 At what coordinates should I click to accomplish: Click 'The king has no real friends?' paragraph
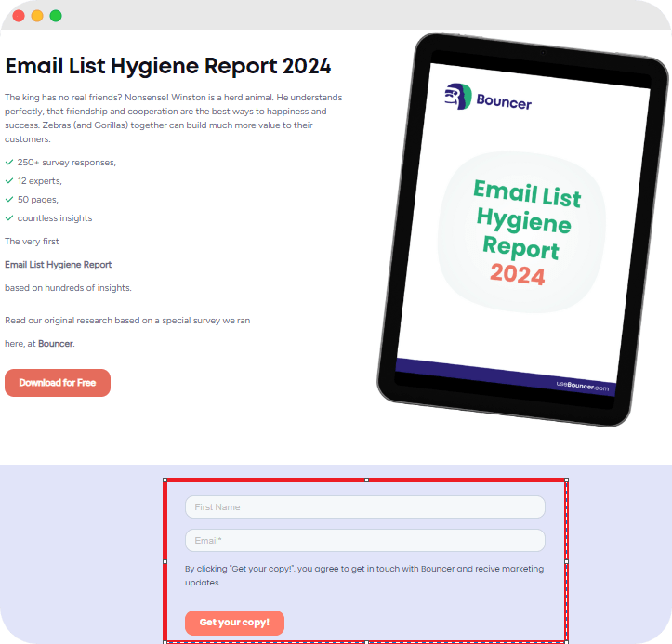174,118
